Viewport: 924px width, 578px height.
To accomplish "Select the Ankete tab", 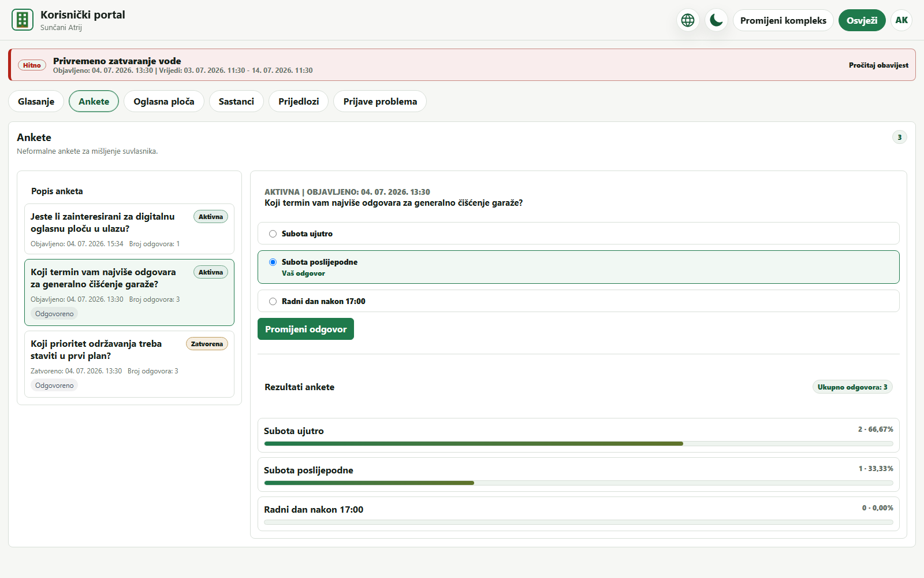I will pos(94,101).
